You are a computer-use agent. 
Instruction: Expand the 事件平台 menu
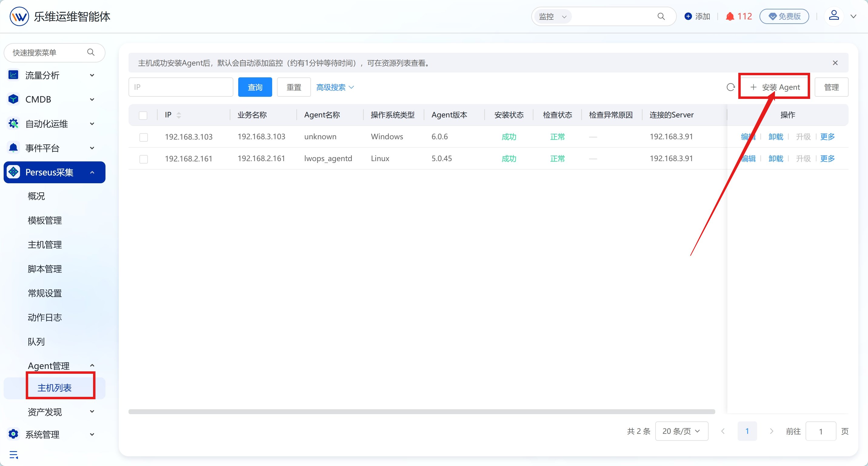coord(92,148)
